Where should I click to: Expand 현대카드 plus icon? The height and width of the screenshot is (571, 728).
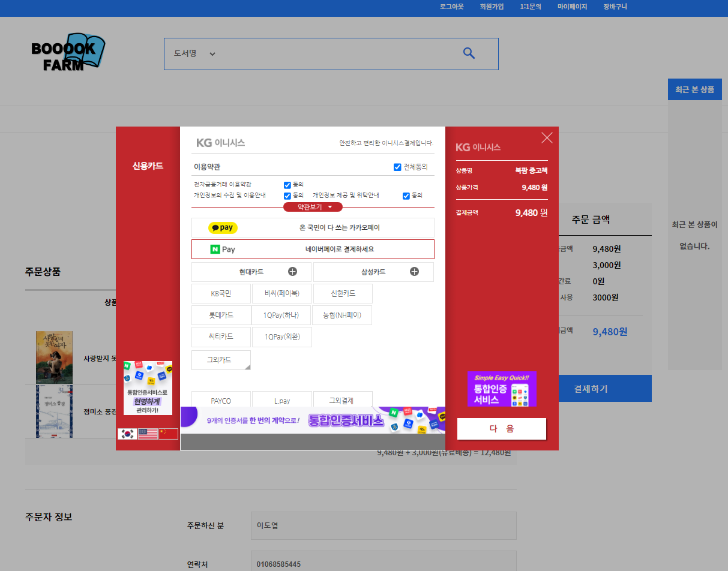coord(292,272)
